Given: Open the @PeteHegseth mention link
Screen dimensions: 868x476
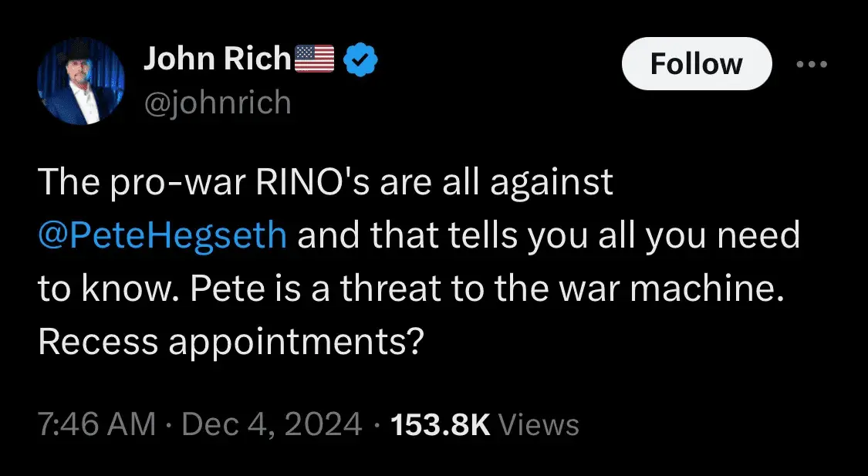Looking at the screenshot, I should coord(162,236).
